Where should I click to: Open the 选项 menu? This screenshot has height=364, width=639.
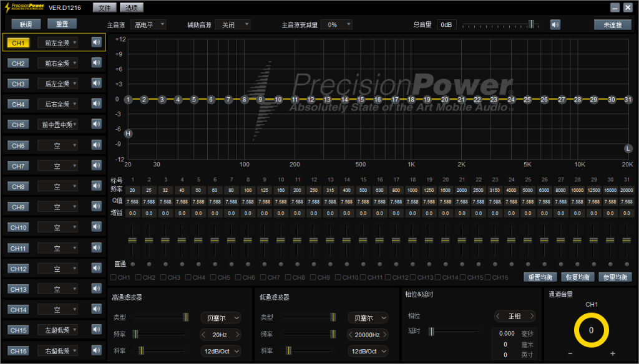point(131,7)
